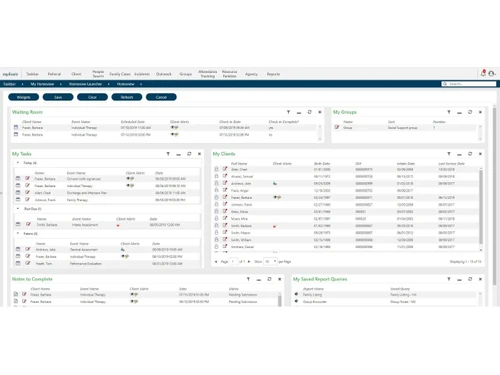Open the Family Cases menu

point(120,74)
